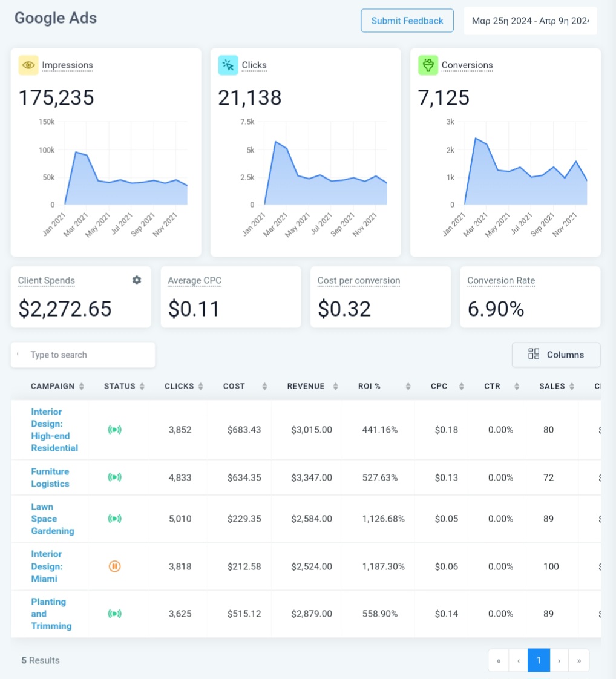Sort the CLICKS column ascending
Image resolution: width=616 pixels, height=679 pixels.
pos(200,386)
